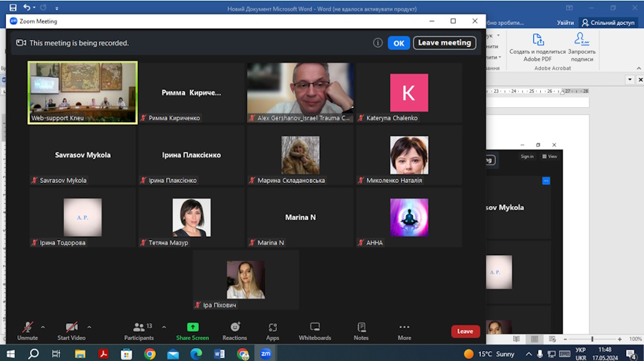644x361 pixels.
Task: Open video options arrow next to Start Video
Action: (x=89, y=327)
